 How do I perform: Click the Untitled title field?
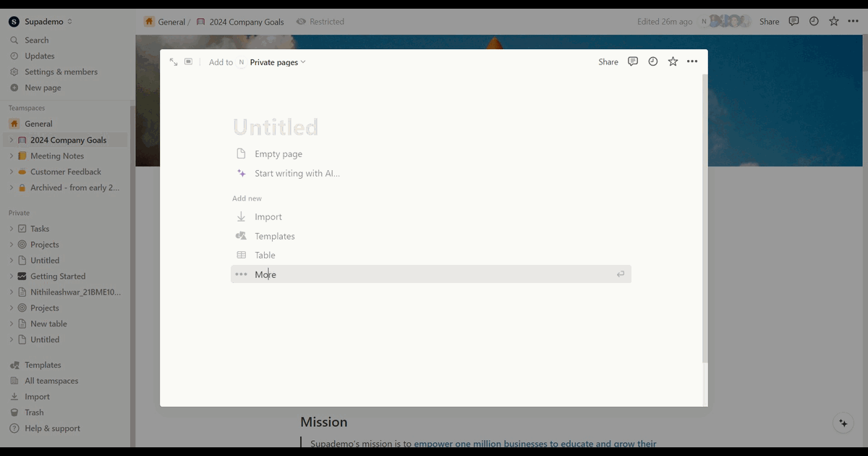pos(276,127)
